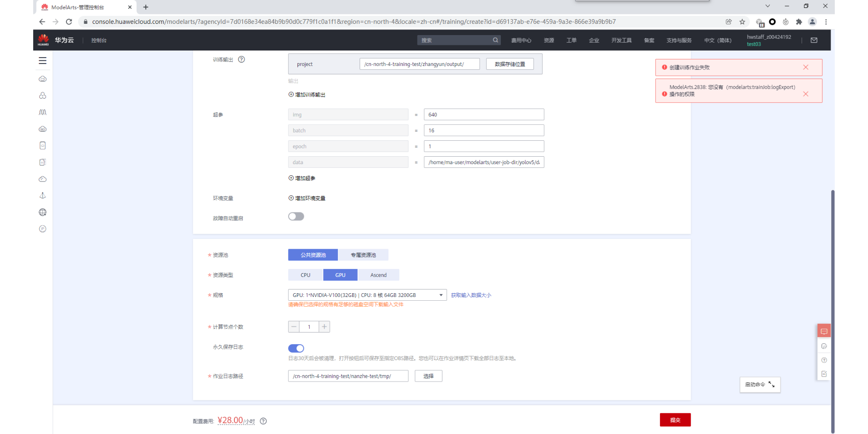Choose CPU resource type
Viewport: 868px width, 434px height.
tap(305, 275)
